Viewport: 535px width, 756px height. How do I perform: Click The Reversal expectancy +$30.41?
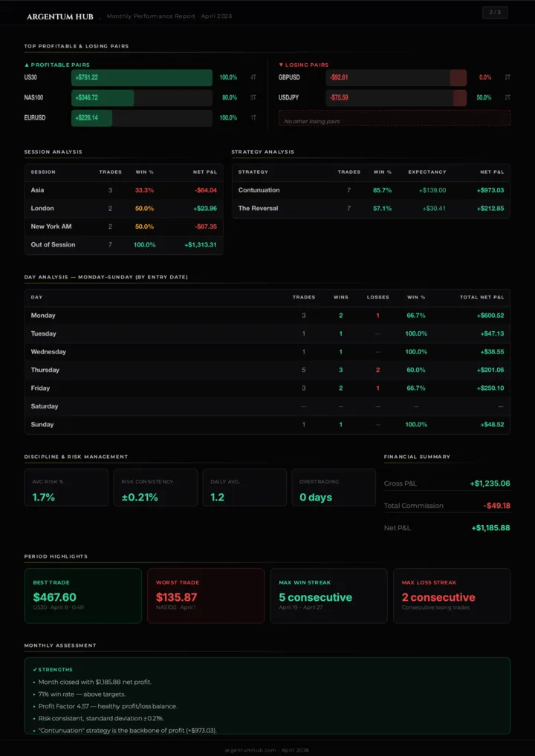[x=434, y=209]
